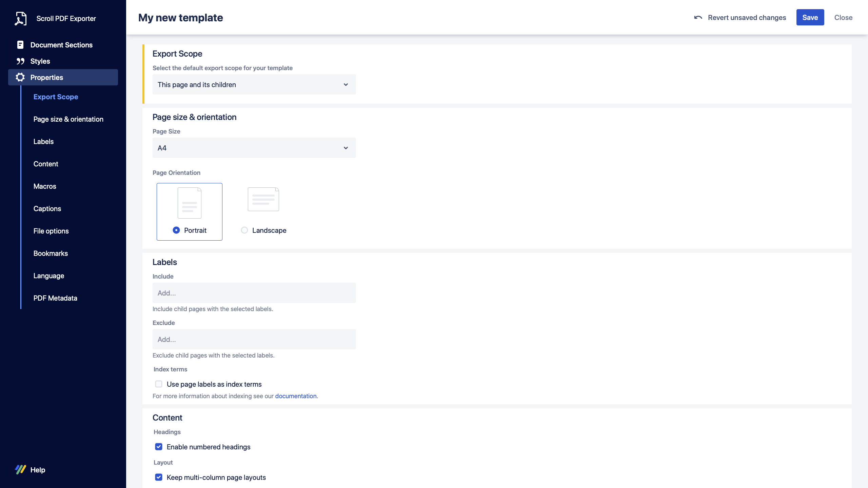Click the Styles quote-mark icon
Viewport: 868px width, 488px height.
(20, 61)
